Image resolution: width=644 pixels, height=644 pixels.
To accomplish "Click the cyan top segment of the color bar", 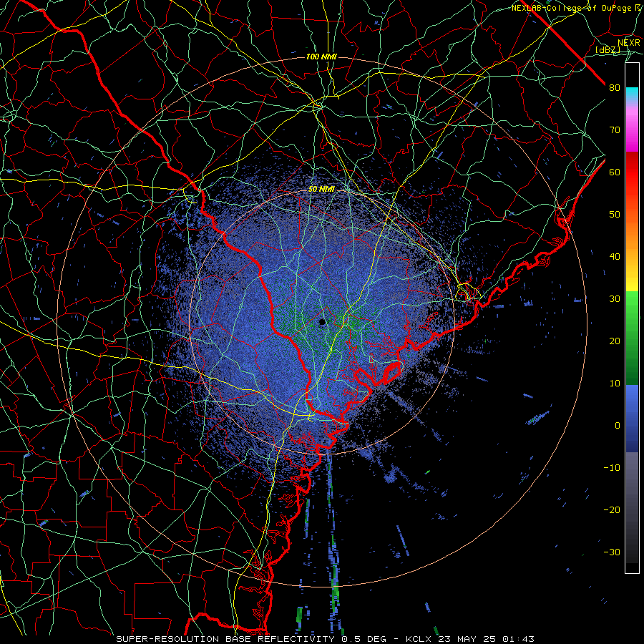I will click(632, 93).
